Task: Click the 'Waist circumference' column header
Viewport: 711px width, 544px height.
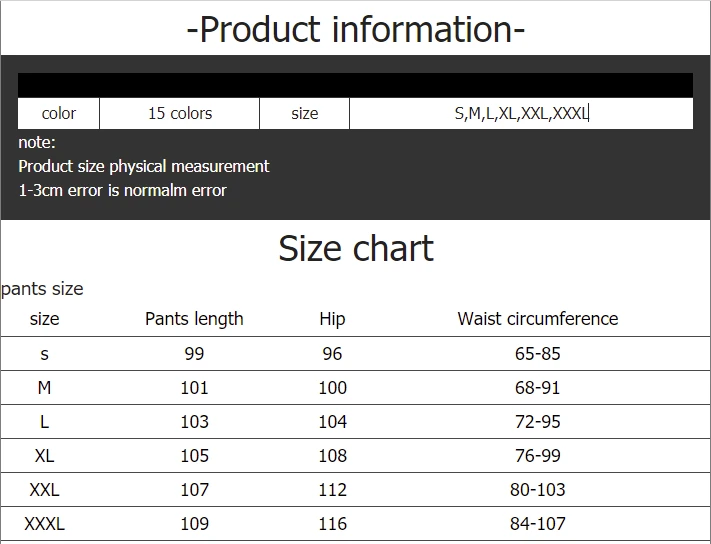Action: tap(538, 319)
